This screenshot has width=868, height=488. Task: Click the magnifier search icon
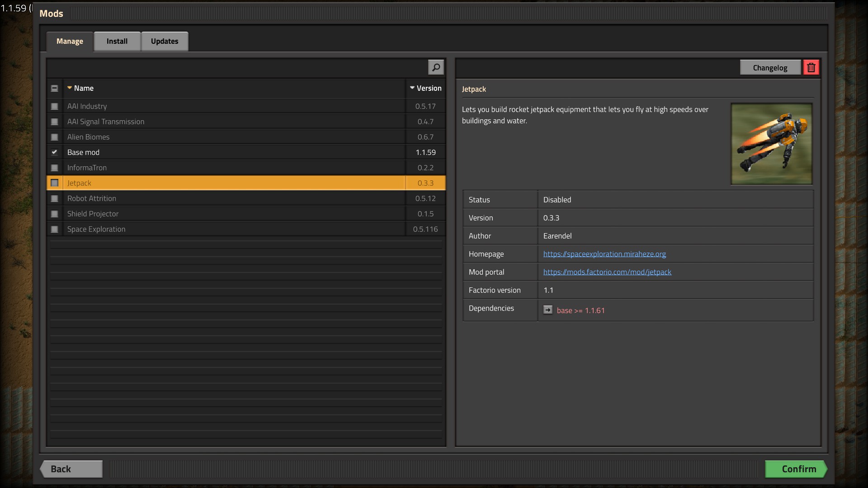tap(436, 67)
